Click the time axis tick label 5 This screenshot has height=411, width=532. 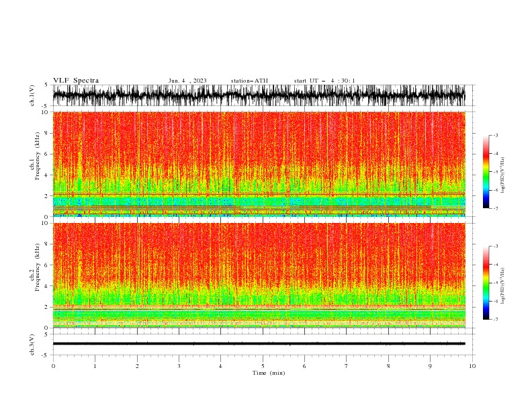click(263, 366)
